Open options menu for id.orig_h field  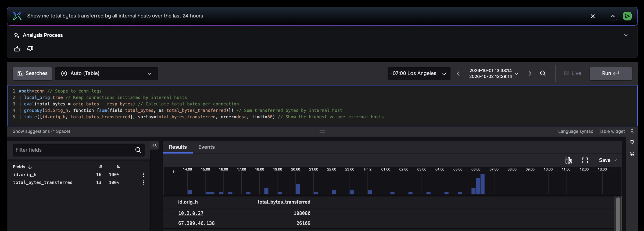click(144, 175)
